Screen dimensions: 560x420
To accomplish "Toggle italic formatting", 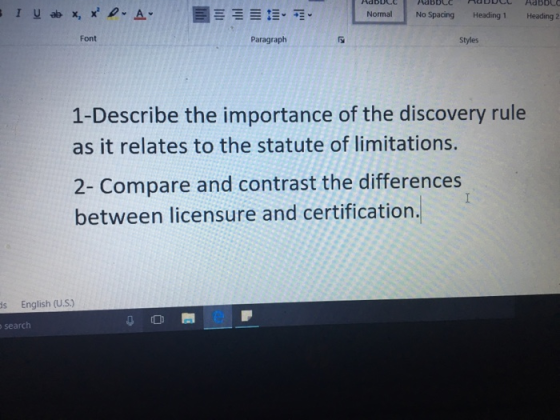I will pyautogui.click(x=18, y=14).
